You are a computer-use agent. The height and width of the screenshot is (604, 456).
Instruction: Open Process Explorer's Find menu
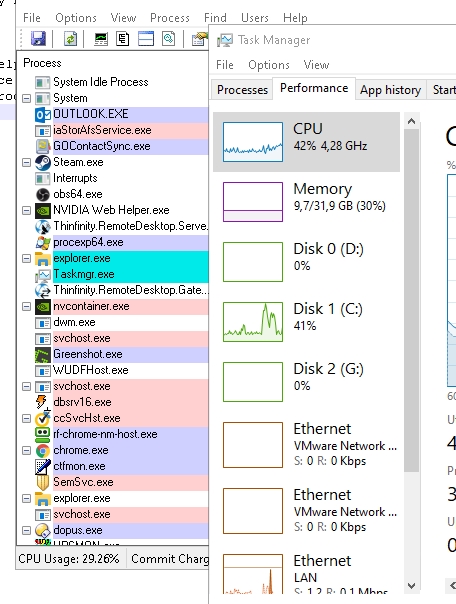pyautogui.click(x=215, y=18)
